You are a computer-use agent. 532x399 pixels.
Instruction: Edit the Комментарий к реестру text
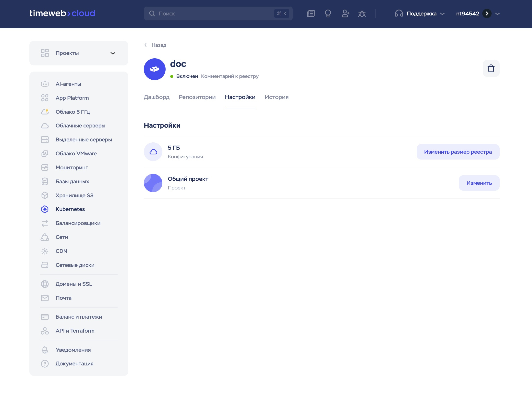[230, 76]
